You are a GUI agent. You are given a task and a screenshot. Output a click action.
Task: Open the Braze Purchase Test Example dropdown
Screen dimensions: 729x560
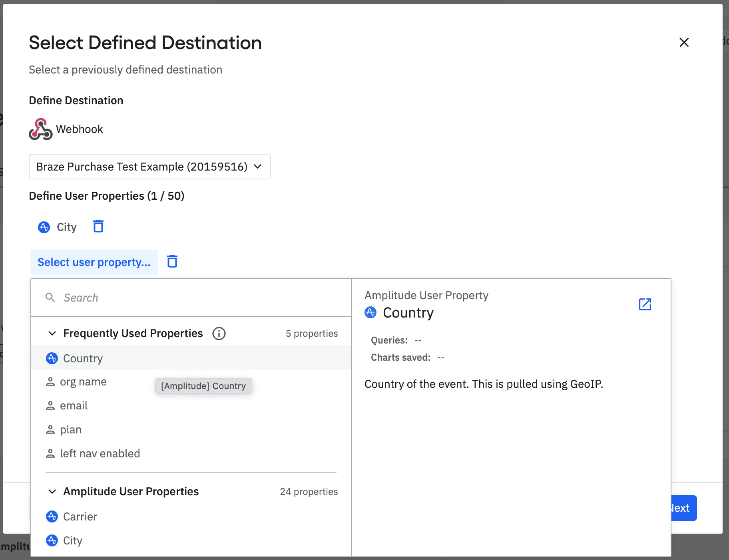coord(149,167)
